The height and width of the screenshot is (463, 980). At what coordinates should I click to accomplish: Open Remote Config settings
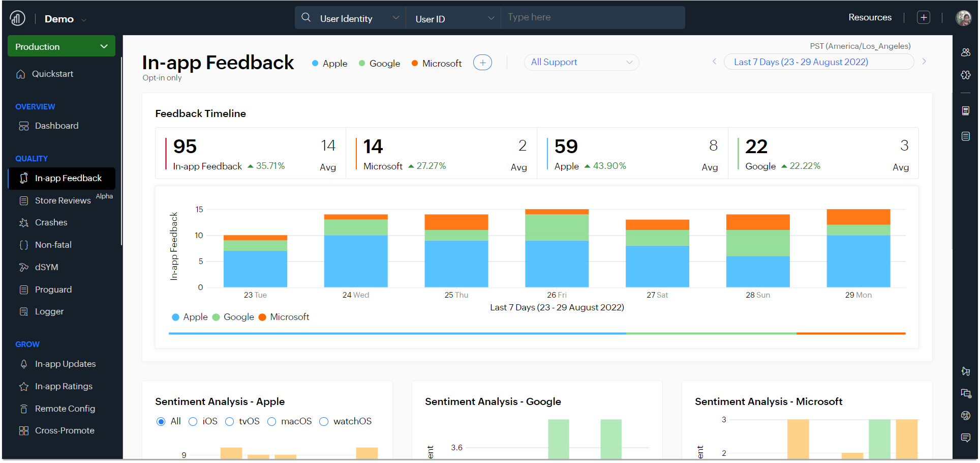(x=65, y=409)
